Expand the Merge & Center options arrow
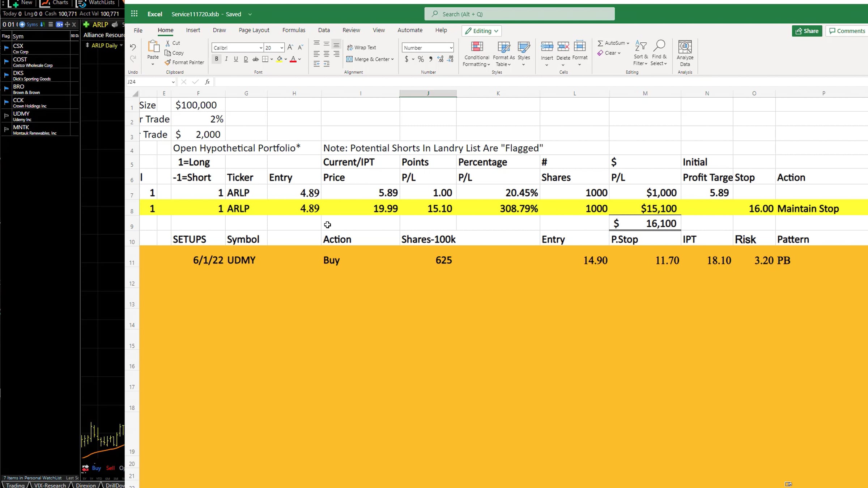This screenshot has height=488, width=868. [392, 59]
